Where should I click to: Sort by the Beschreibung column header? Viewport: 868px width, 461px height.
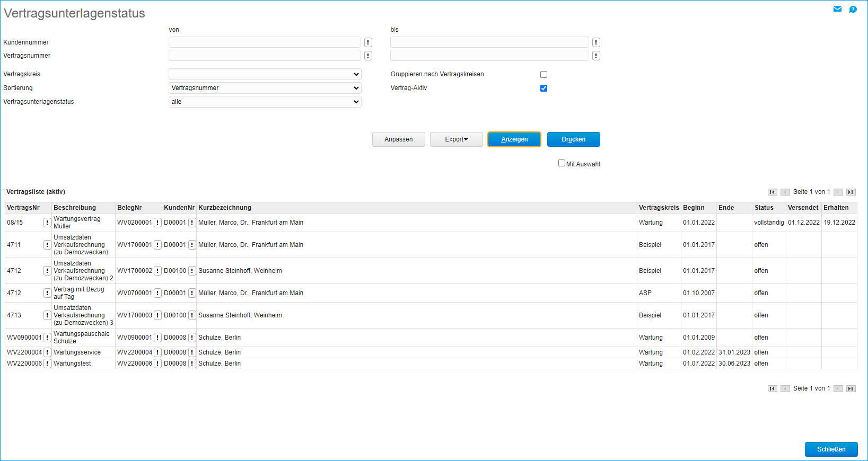(75, 208)
